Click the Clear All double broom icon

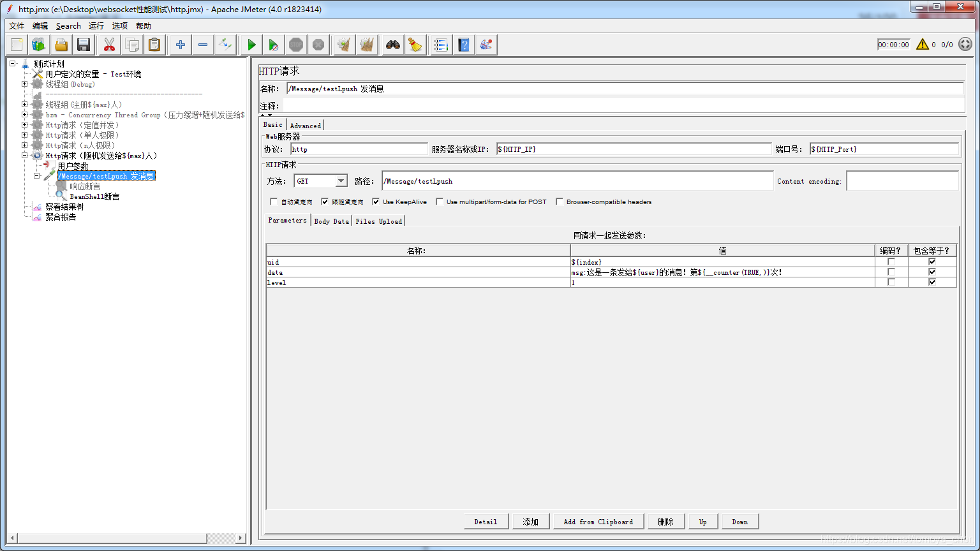[367, 45]
